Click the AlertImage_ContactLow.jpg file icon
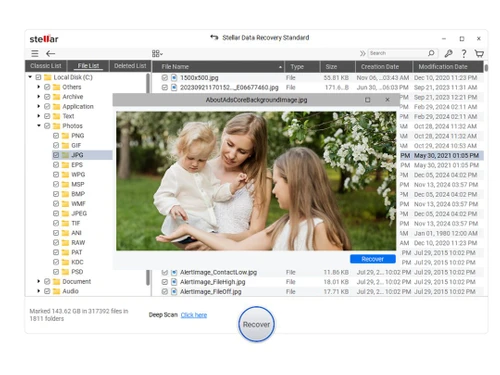Viewport: 500px width, 375px height. (x=174, y=272)
